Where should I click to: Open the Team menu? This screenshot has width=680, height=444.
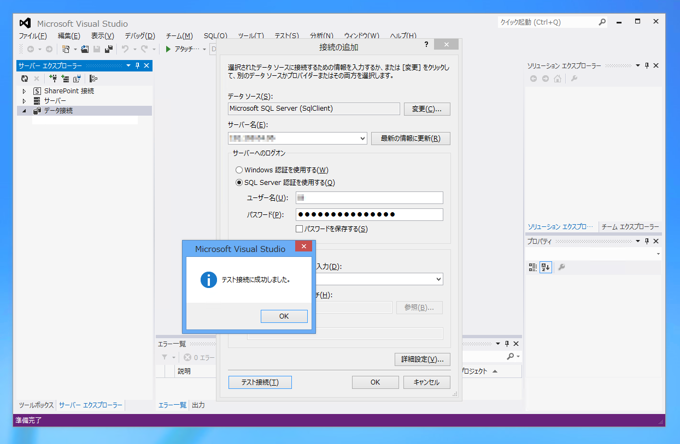179,36
